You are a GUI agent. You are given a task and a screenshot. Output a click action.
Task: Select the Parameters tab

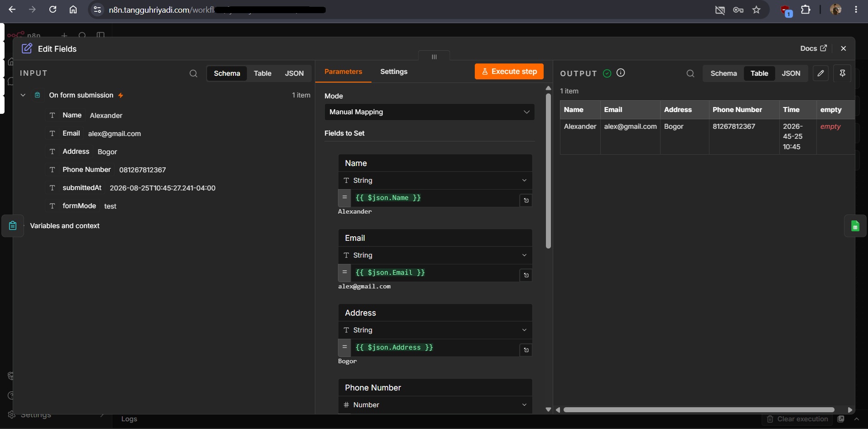(x=343, y=72)
